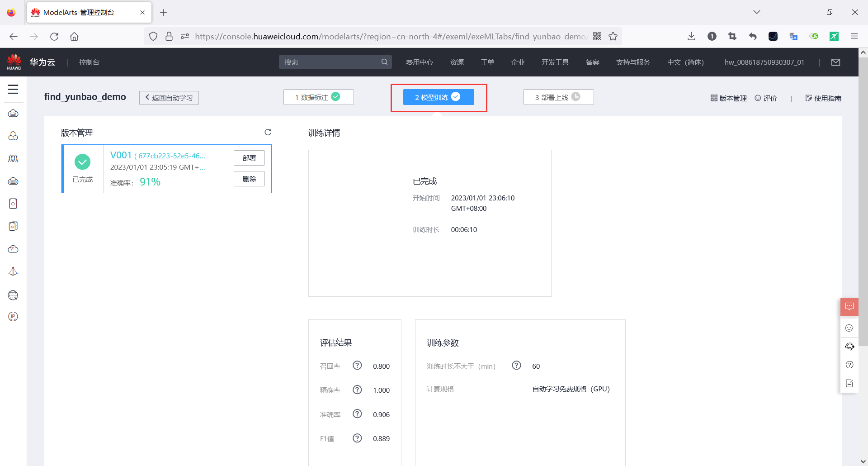
Task: Click the sailboat-shaped sidebar icon
Action: (x=13, y=271)
